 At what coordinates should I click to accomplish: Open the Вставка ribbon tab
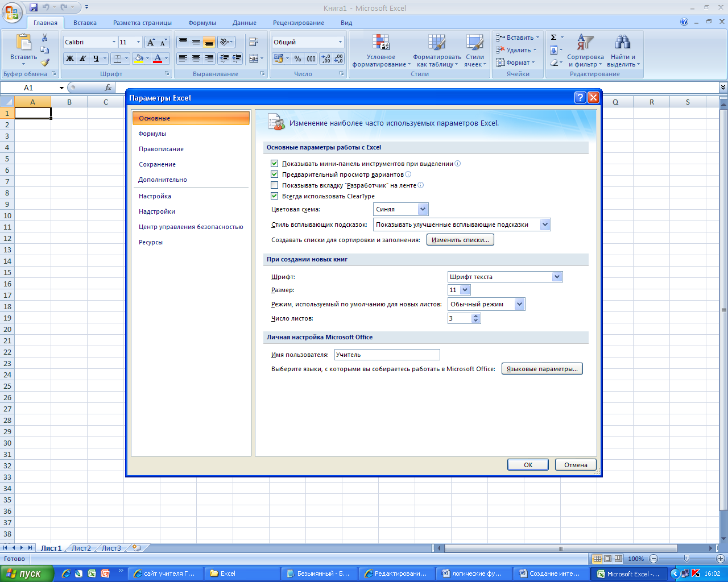[85, 23]
